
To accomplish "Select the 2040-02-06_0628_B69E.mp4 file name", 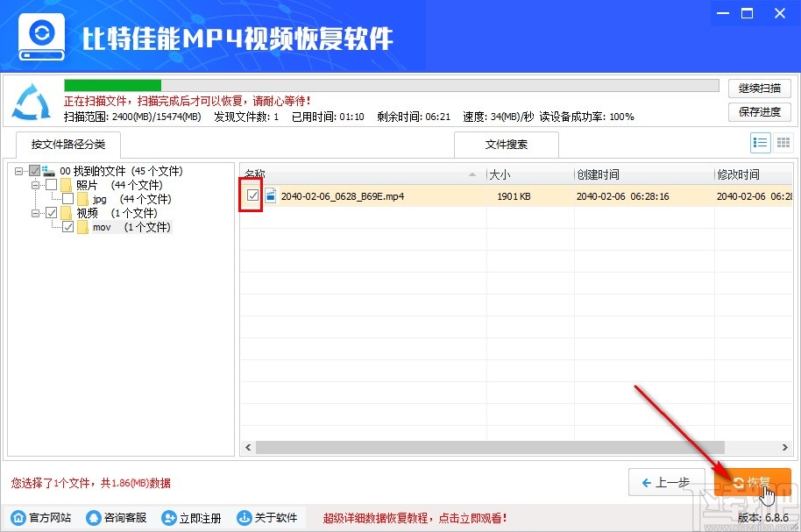I will (x=343, y=196).
